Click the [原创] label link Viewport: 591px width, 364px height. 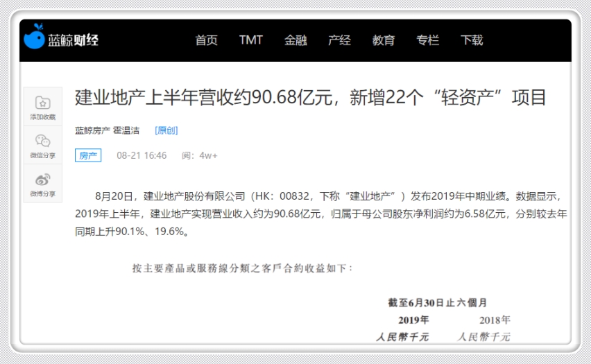point(166,130)
